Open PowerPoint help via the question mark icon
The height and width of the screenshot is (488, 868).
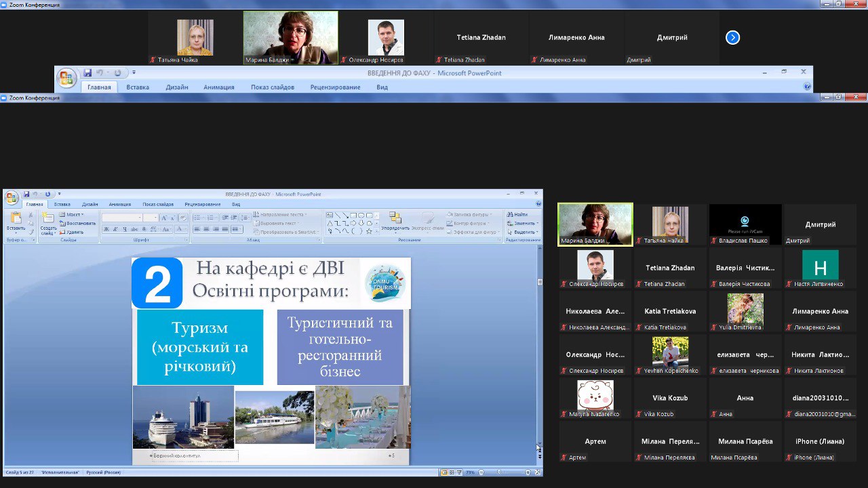807,87
